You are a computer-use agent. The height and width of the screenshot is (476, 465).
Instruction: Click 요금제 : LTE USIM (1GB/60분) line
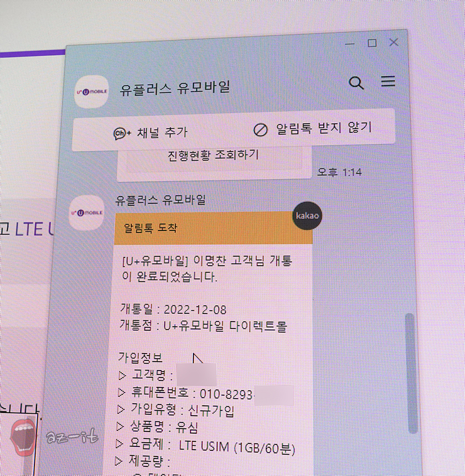(205, 446)
